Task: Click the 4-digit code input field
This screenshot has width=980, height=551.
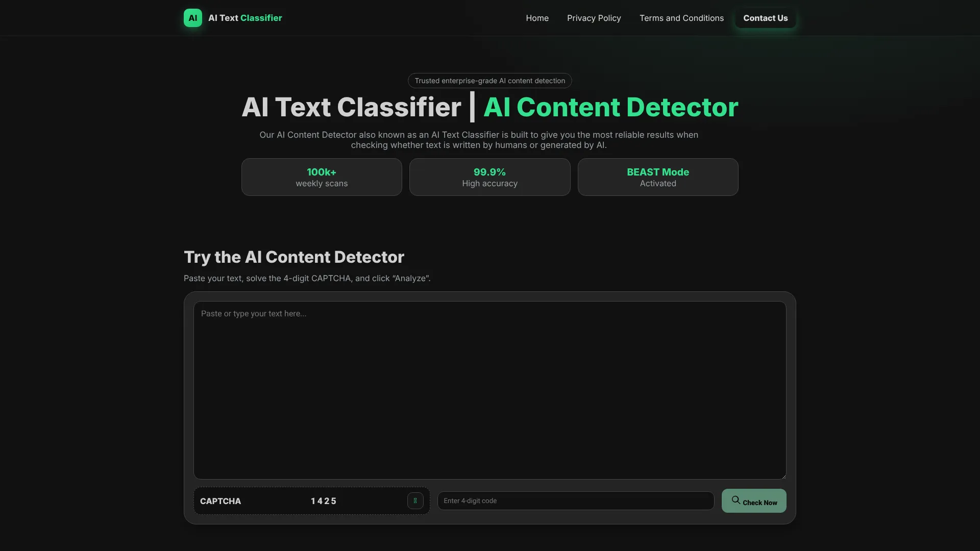Action: click(x=576, y=501)
